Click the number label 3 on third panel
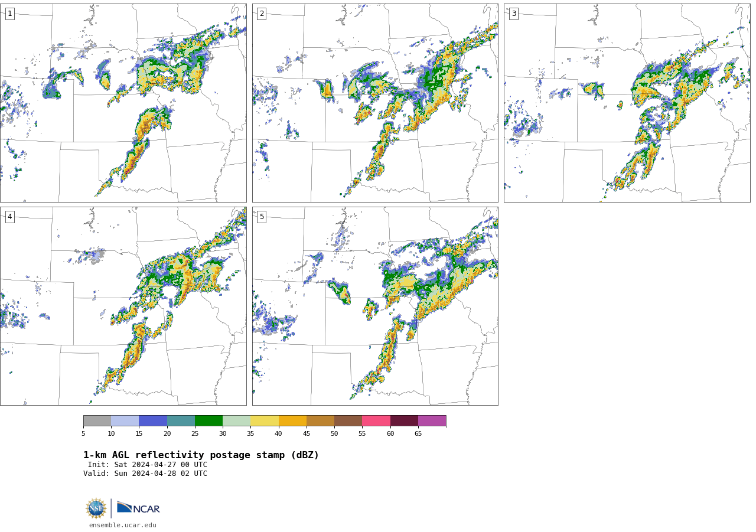 point(513,14)
